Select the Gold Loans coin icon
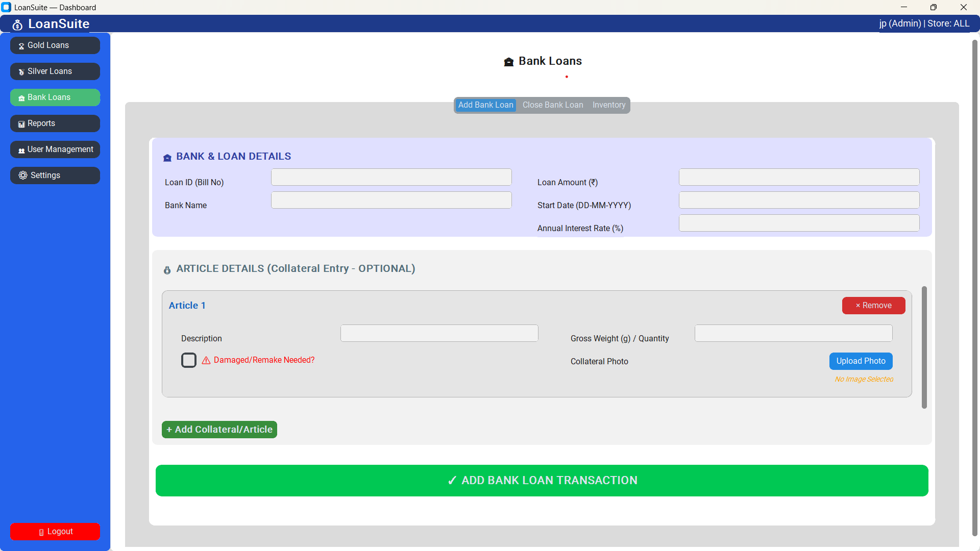The height and width of the screenshot is (551, 980). pos(20,45)
